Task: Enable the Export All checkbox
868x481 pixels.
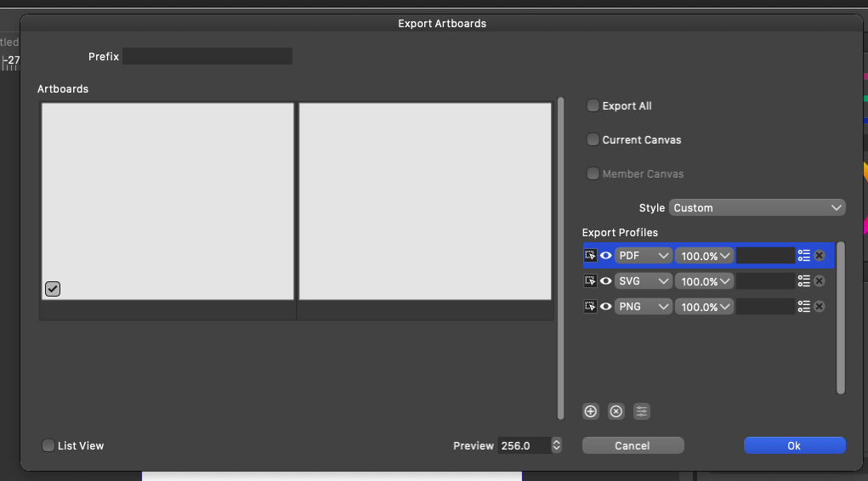Action: [593, 106]
